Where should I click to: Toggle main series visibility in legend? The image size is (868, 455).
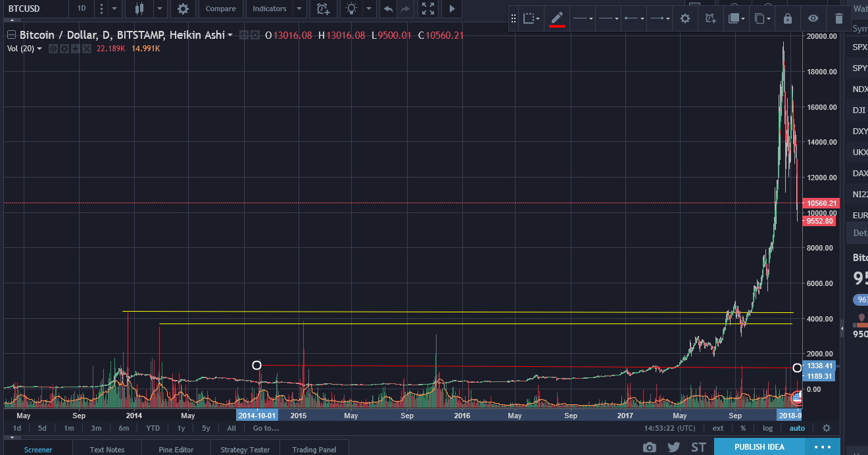coord(244,35)
